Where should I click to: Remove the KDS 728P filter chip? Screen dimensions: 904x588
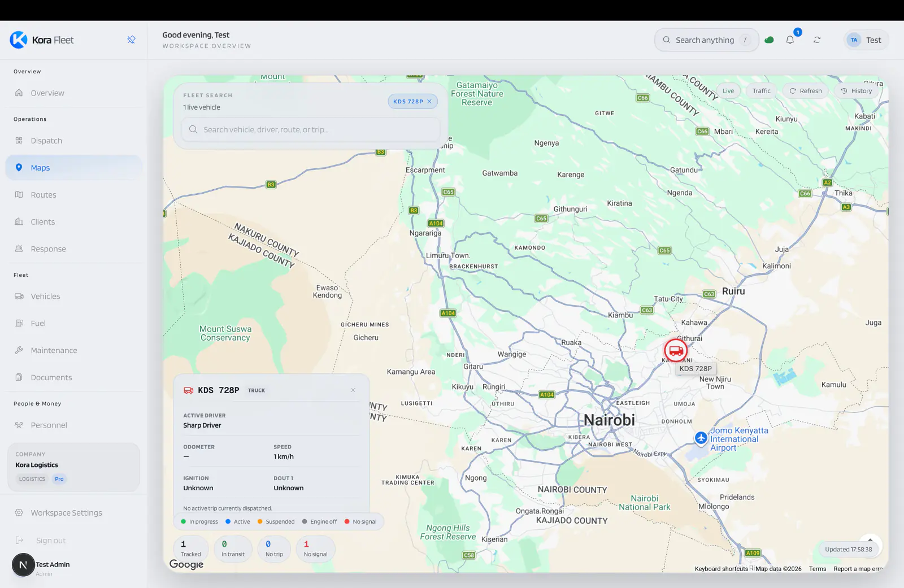429,102
